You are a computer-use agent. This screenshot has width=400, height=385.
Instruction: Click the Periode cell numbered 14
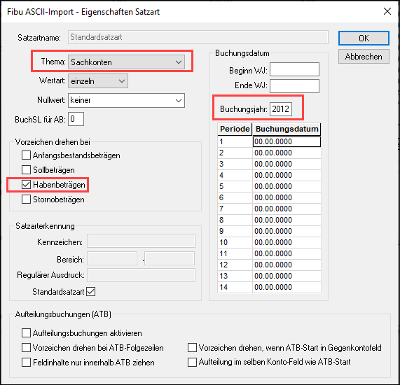point(235,287)
